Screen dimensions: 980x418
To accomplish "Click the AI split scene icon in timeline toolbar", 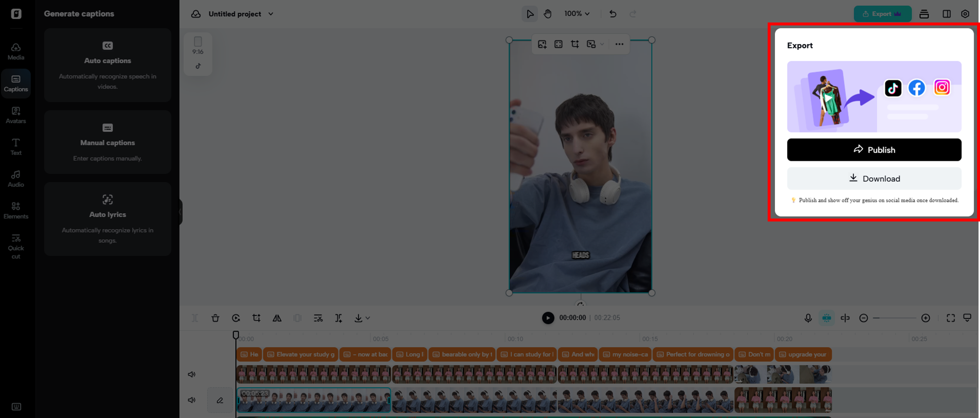I will [339, 318].
